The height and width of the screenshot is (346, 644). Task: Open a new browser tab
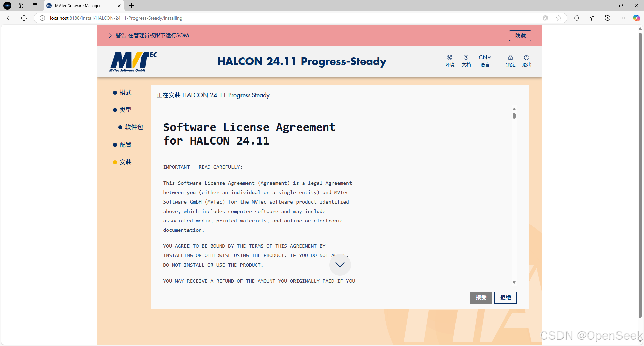(x=131, y=6)
